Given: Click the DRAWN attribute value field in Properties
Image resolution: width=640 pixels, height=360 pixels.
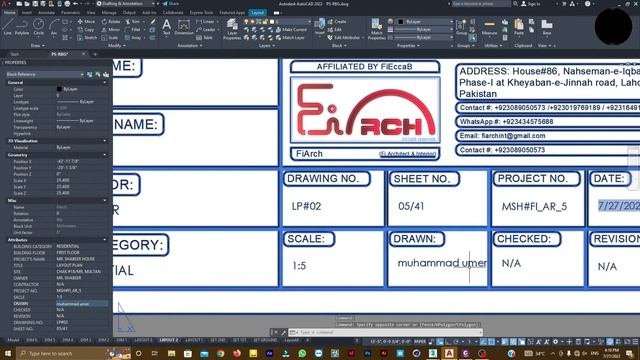Looking at the screenshot, I should pos(82,304).
